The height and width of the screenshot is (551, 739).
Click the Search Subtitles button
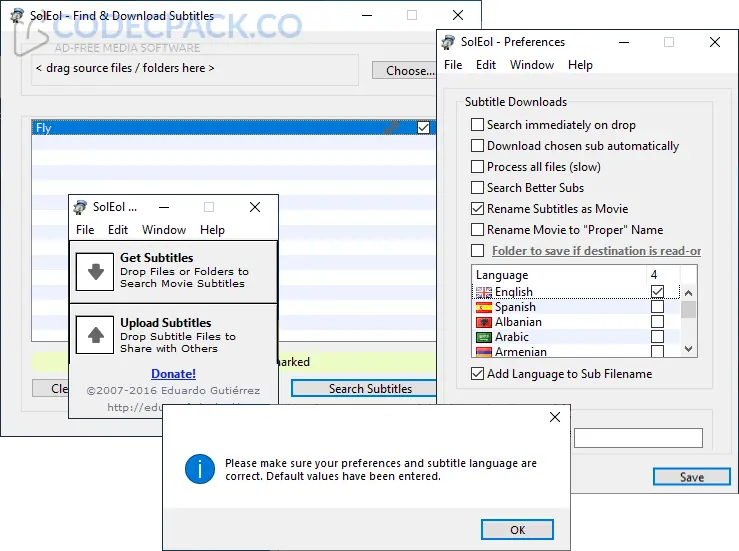(x=364, y=388)
